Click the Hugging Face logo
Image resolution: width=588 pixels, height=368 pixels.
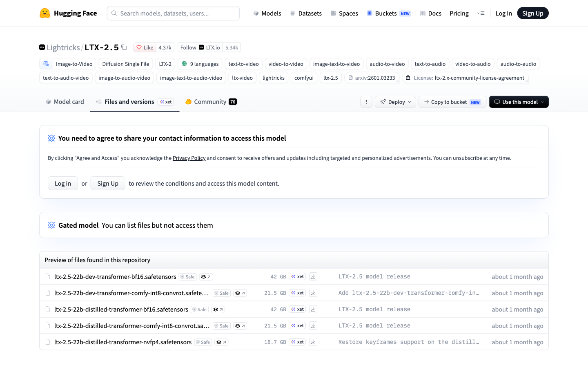(x=68, y=13)
